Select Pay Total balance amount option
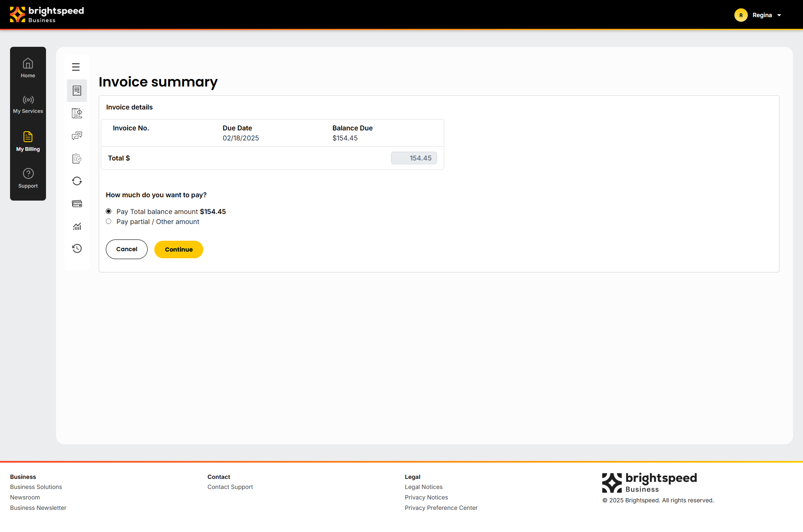The image size is (803, 532). tap(109, 211)
